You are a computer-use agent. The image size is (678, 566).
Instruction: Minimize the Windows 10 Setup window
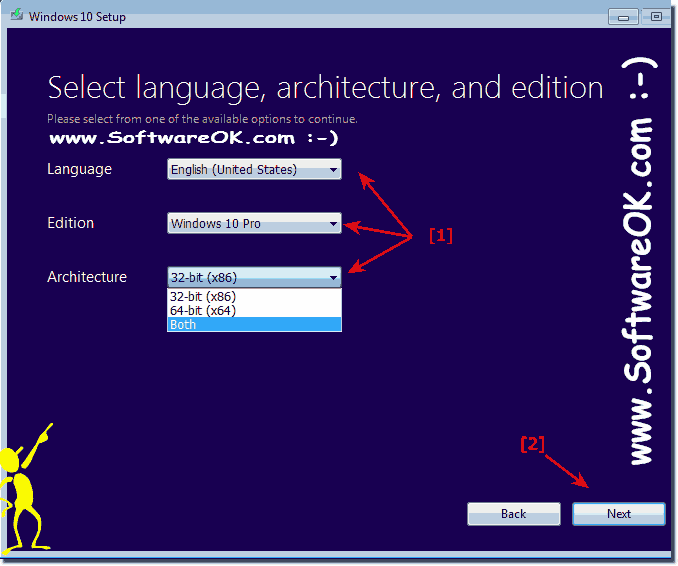623,17
